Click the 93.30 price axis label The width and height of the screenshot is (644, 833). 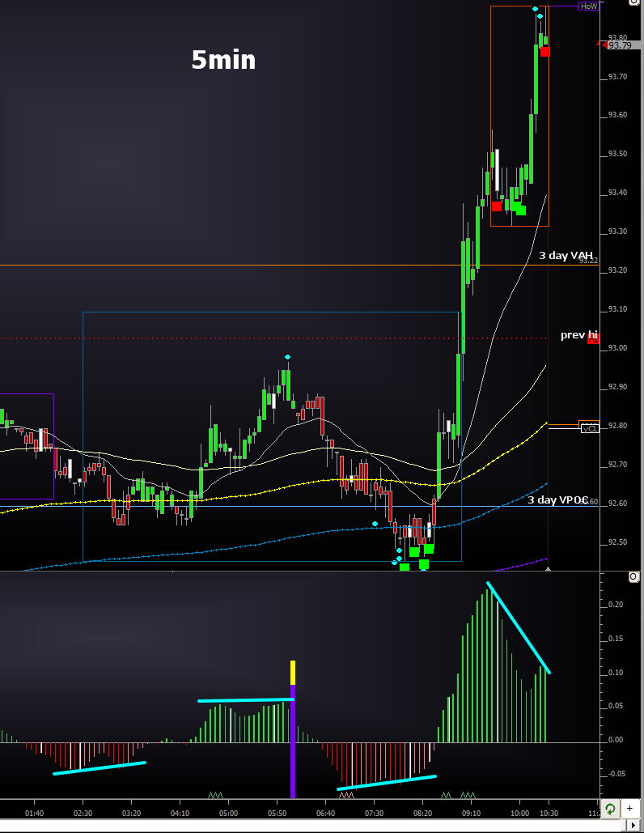tap(617, 232)
